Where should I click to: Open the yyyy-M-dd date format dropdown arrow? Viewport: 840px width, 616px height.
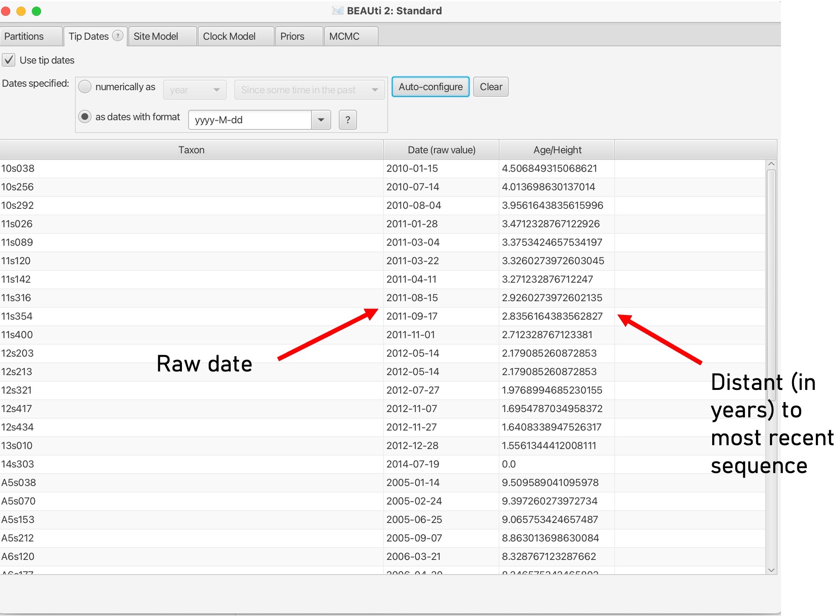point(321,120)
